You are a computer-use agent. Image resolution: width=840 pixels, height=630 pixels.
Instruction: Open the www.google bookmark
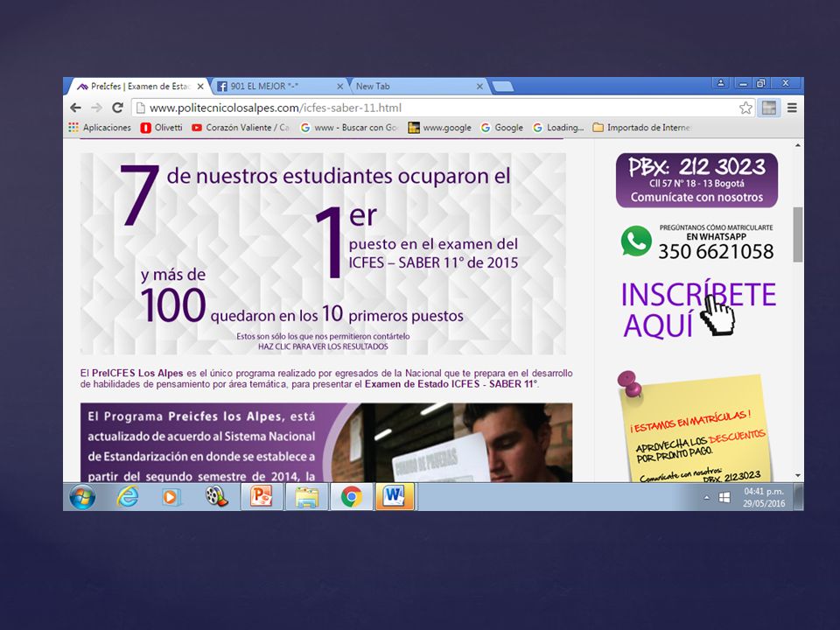click(440, 128)
